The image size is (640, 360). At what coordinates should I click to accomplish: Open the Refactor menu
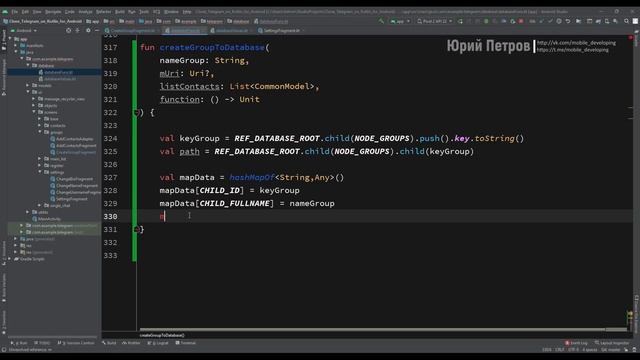pos(104,12)
